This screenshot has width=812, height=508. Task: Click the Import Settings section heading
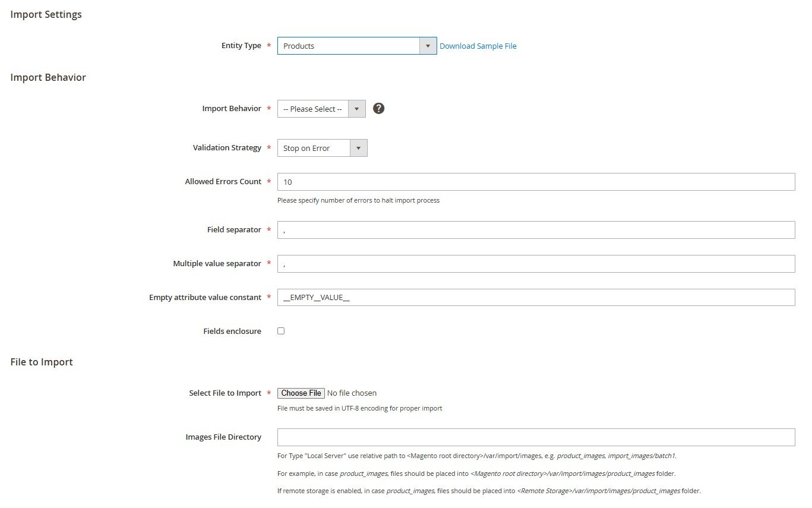(46, 14)
